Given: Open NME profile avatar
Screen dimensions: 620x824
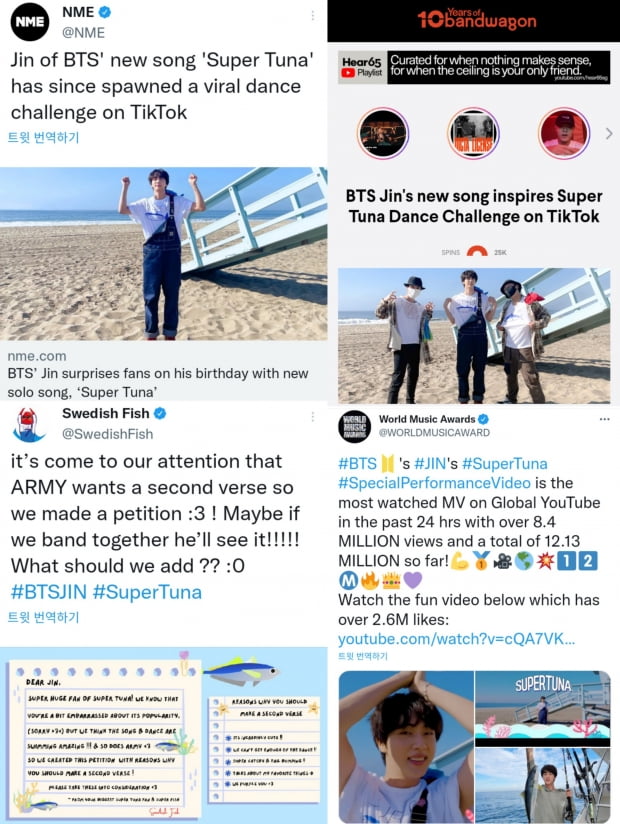Looking at the screenshot, I should [x=29, y=22].
